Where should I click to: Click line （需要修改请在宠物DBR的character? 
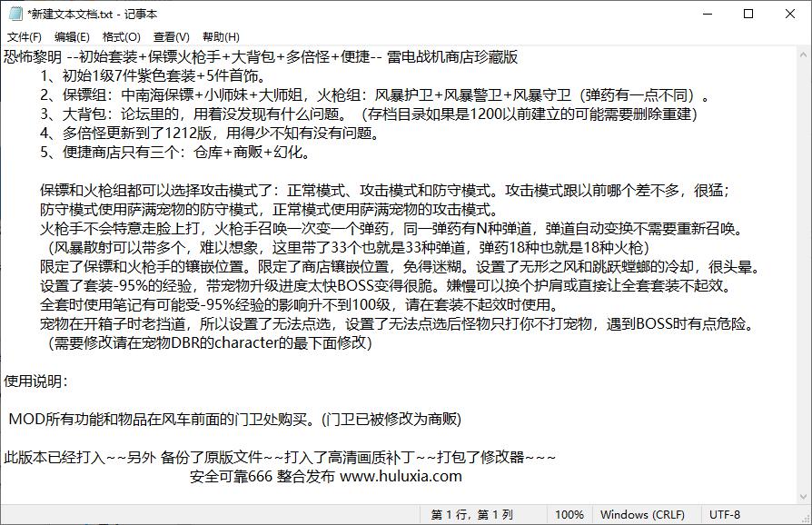click(208, 342)
